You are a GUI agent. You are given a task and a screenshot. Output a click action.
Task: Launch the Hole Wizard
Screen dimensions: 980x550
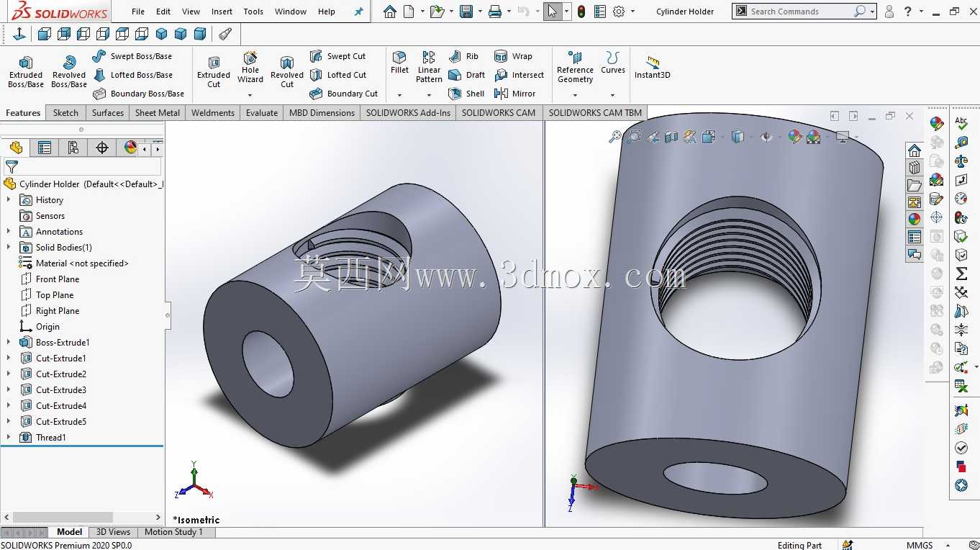(x=250, y=67)
